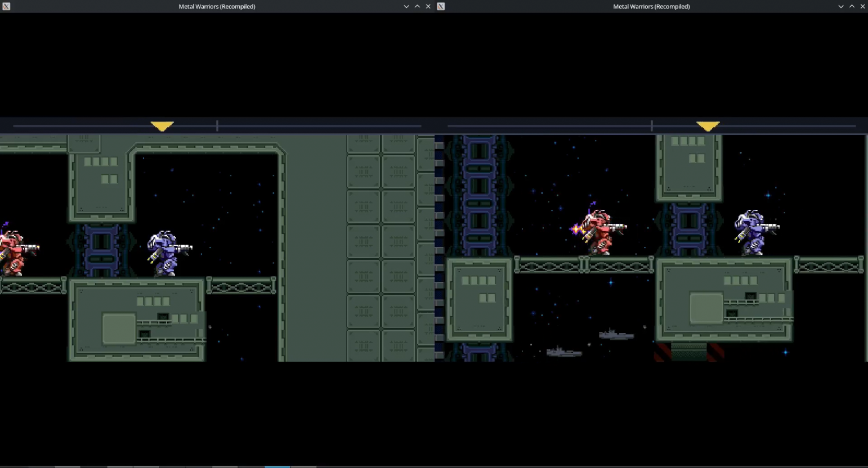Minimize the right Metal Warriors window
Screen dimensions: 868x468
[x=841, y=6]
